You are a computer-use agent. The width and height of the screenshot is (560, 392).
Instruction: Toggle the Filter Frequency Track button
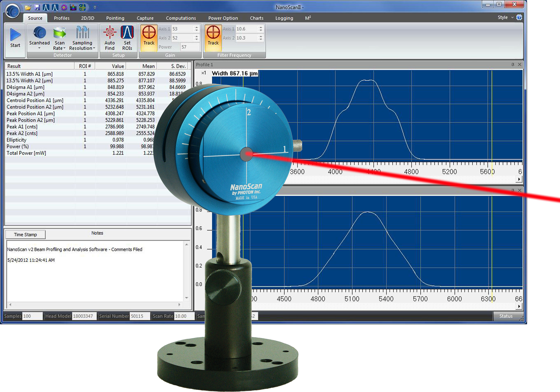click(x=213, y=37)
